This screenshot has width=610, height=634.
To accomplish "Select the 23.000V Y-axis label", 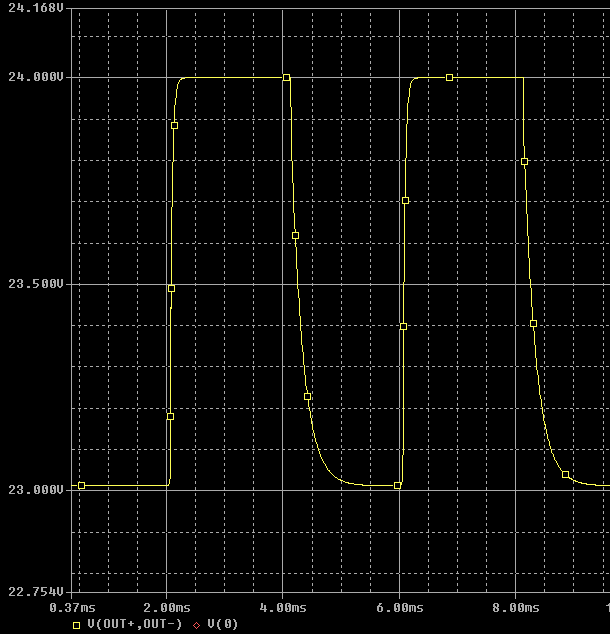I will tap(36, 490).
